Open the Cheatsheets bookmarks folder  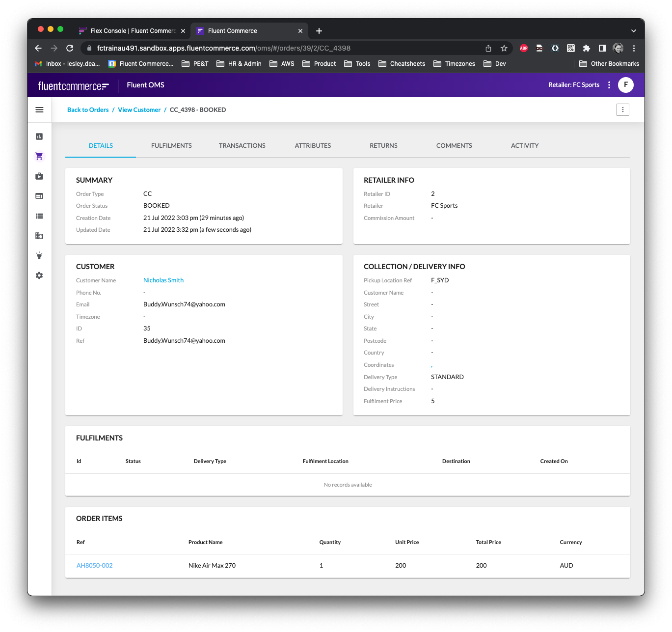(x=402, y=64)
